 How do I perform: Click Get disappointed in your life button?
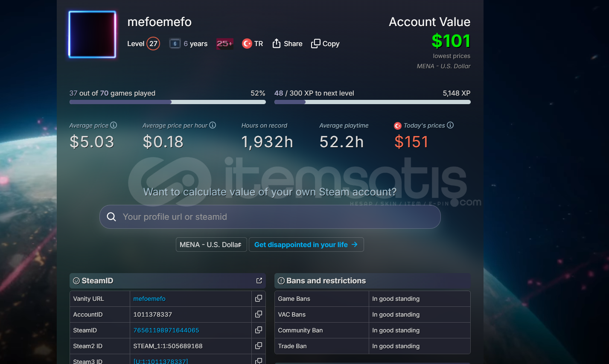click(306, 245)
